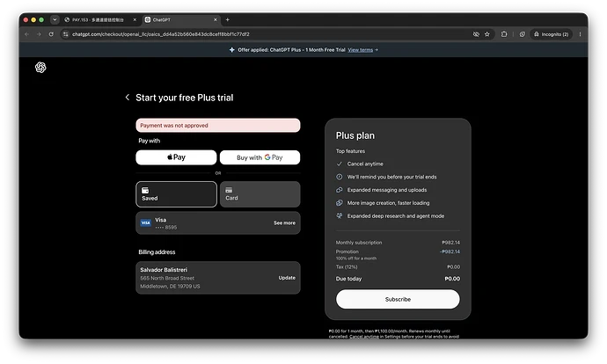Click the deep research feature icon
Viewport: 607px width, 364px height.
pos(339,215)
